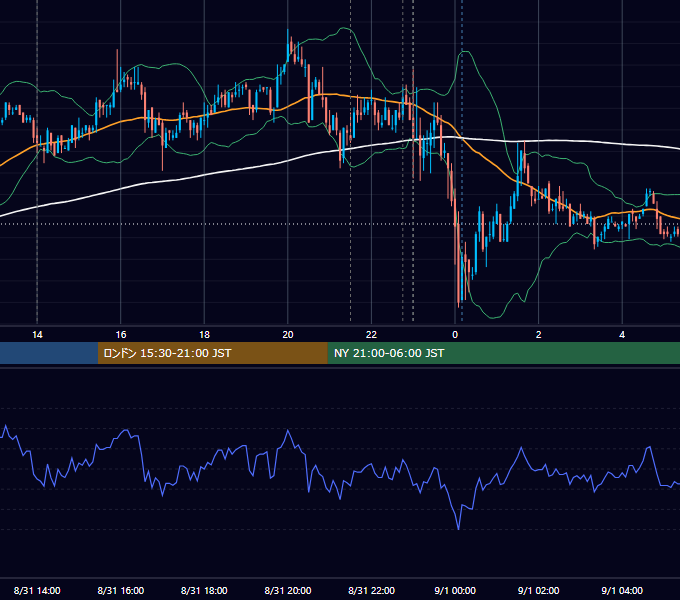Viewport: 680px width, 600px height.
Task: Click the 8/31 18:00 time label
Action: click(x=204, y=590)
